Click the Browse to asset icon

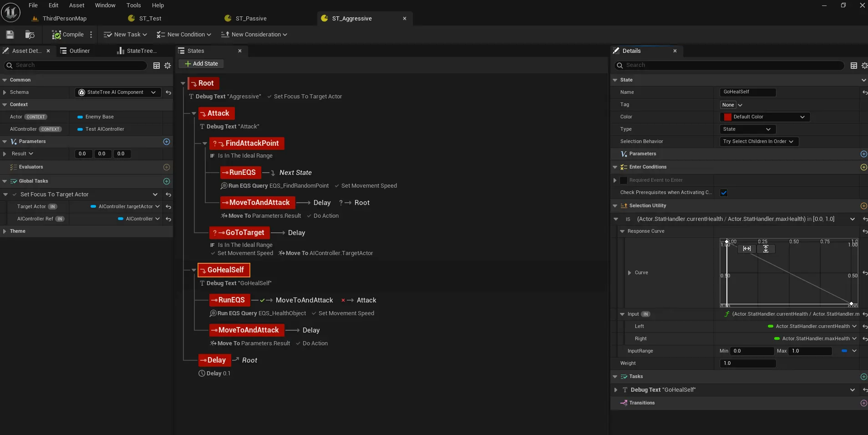coord(30,35)
